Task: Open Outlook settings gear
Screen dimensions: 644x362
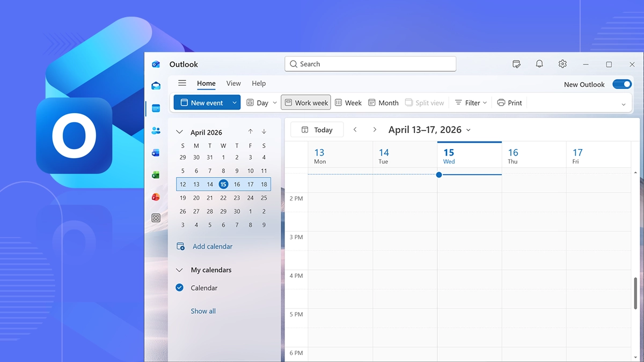Action: coord(562,64)
